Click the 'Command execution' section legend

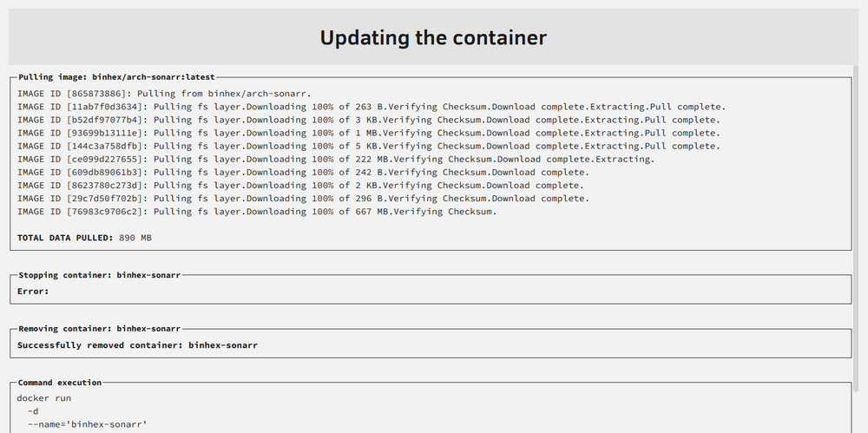click(60, 383)
